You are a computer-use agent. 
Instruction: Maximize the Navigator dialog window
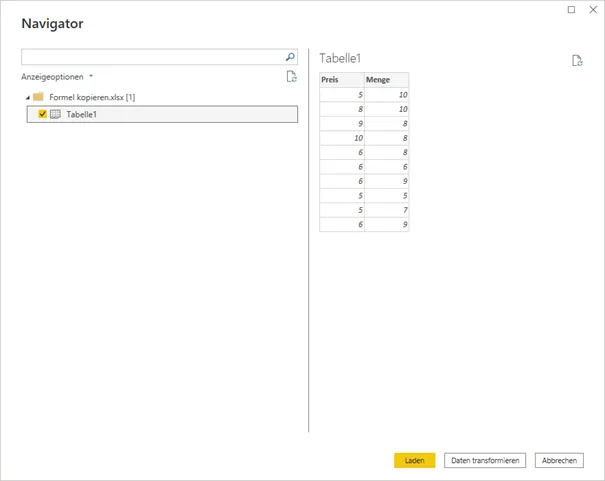point(571,10)
